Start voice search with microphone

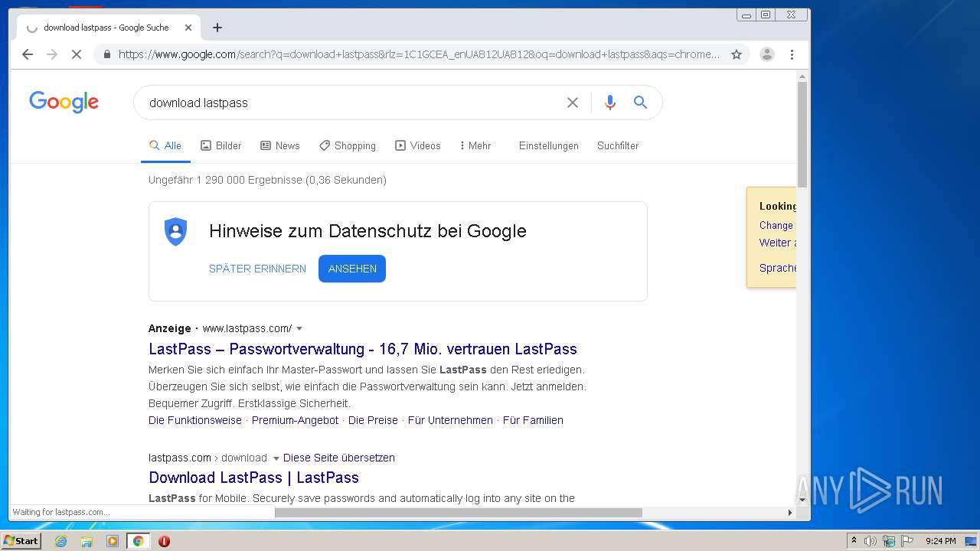tap(610, 103)
